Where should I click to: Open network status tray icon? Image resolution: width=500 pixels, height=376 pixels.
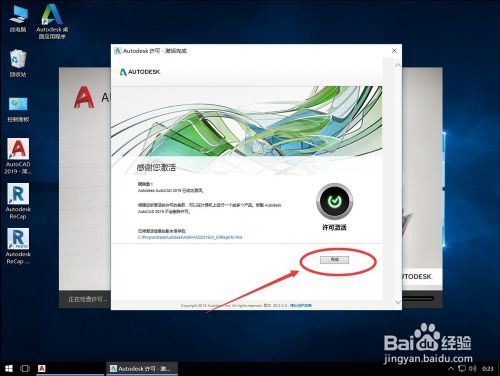tap(462, 369)
